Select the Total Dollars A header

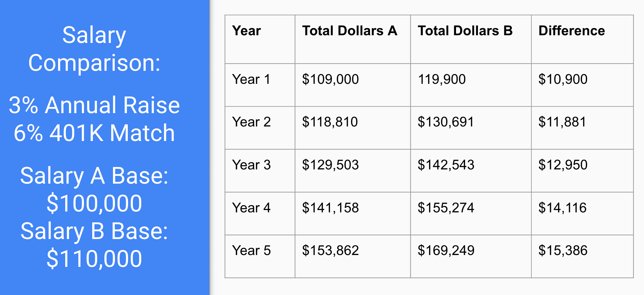(x=350, y=31)
